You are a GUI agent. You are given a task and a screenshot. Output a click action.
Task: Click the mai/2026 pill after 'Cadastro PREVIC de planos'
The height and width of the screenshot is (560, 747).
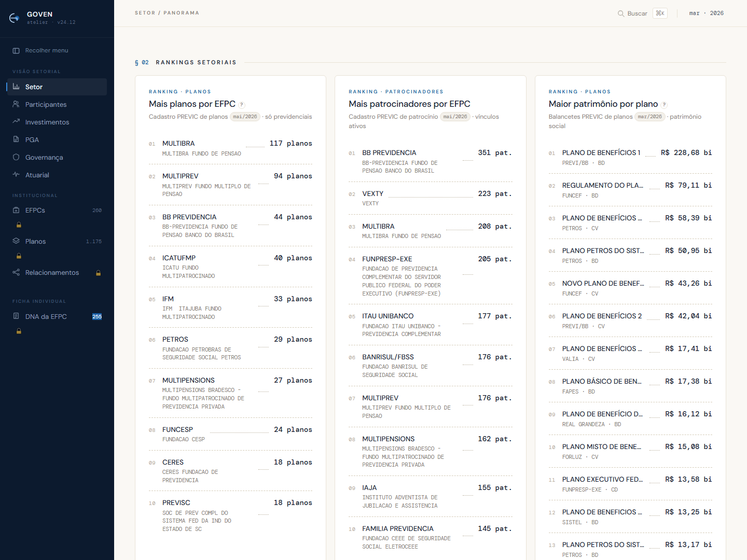pos(245,117)
